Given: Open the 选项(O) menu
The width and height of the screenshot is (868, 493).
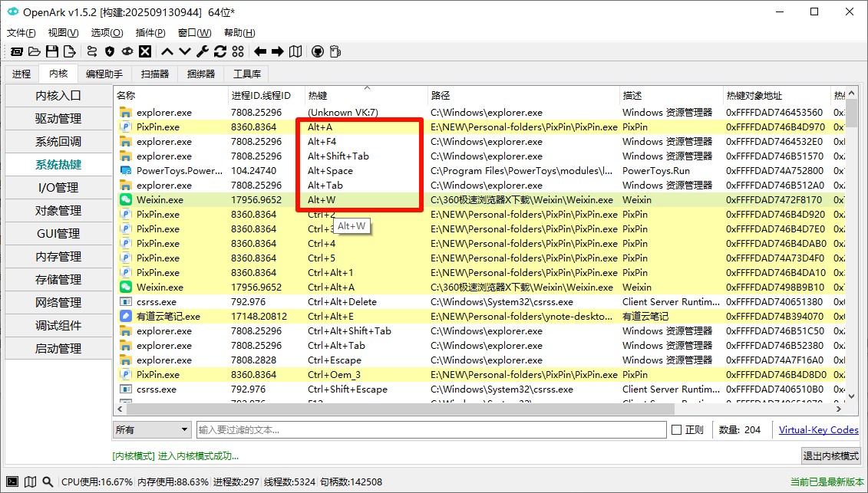Looking at the screenshot, I should point(107,33).
